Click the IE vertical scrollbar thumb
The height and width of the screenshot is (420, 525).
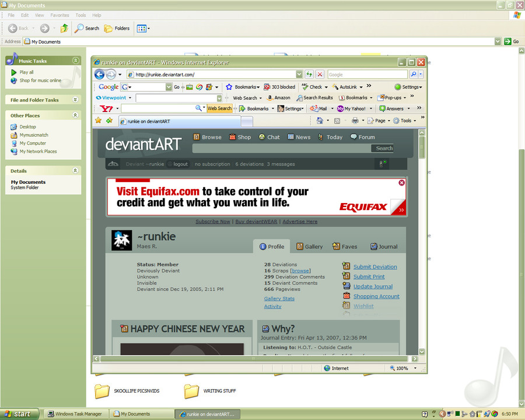click(422, 146)
